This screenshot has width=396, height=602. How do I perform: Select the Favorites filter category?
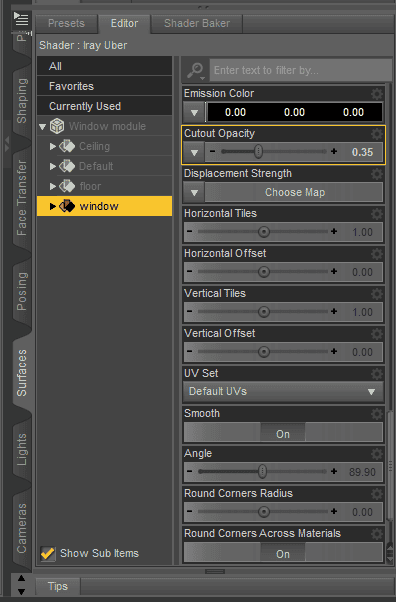pyautogui.click(x=104, y=86)
